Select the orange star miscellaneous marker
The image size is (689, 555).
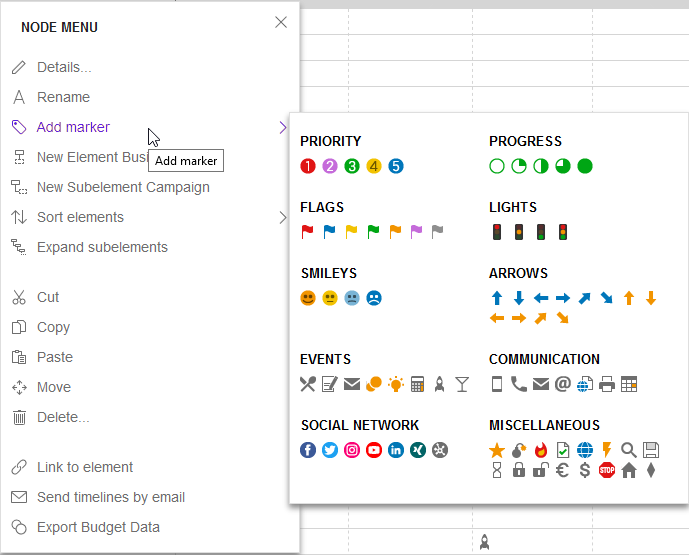point(497,450)
